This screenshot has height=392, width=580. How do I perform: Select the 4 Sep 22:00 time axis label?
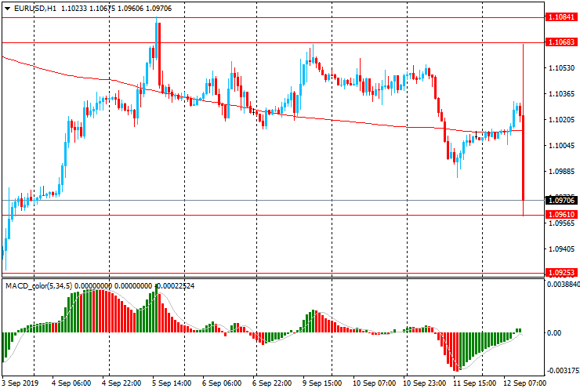click(121, 383)
